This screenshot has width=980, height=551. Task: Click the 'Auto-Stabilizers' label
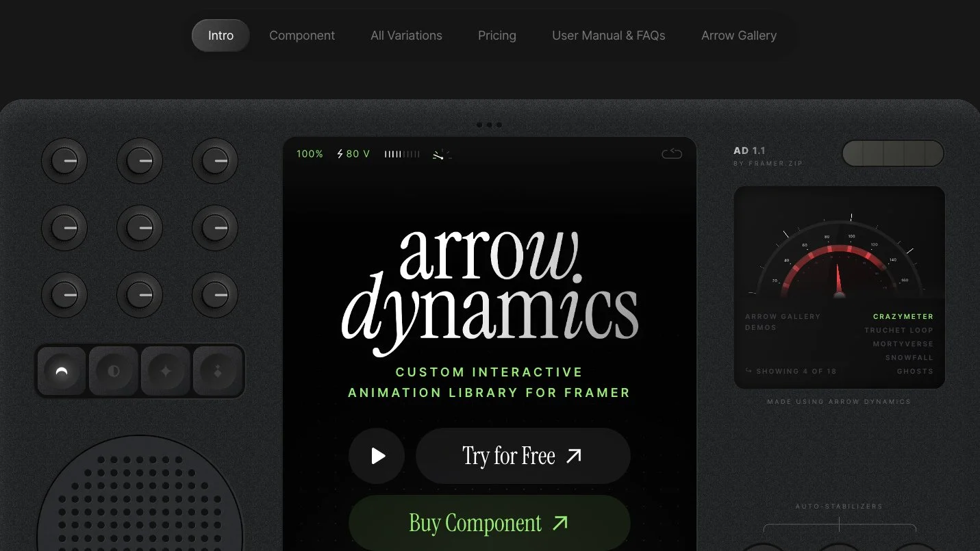point(839,507)
